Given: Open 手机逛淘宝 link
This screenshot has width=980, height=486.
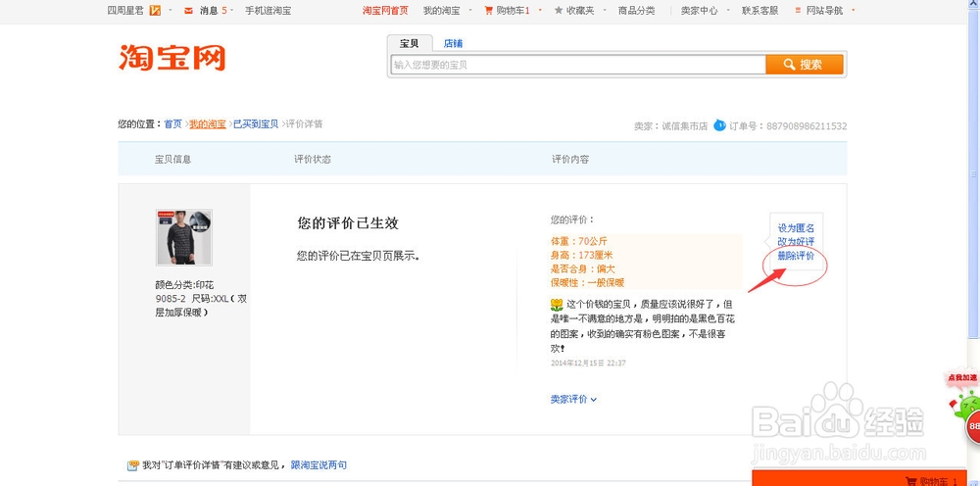Looking at the screenshot, I should click(x=268, y=11).
